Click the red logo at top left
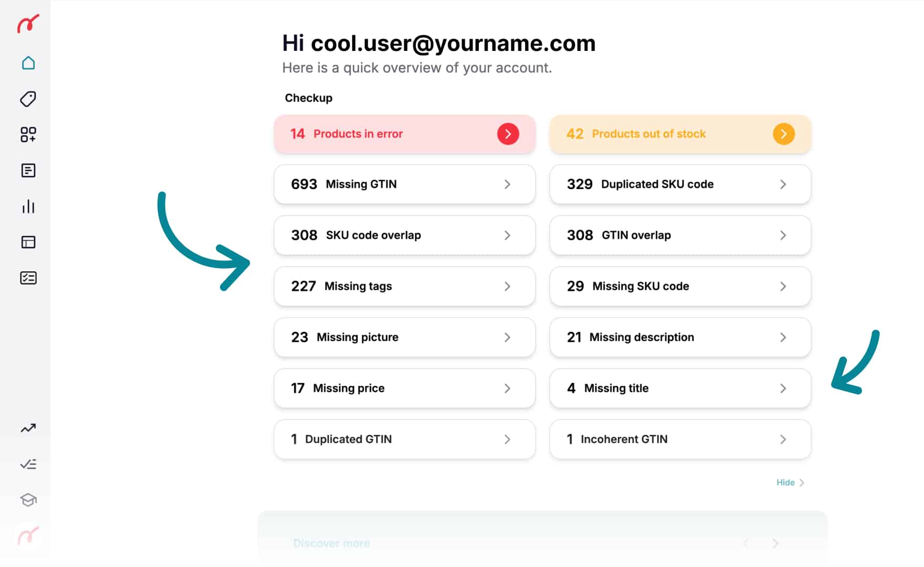 (28, 24)
